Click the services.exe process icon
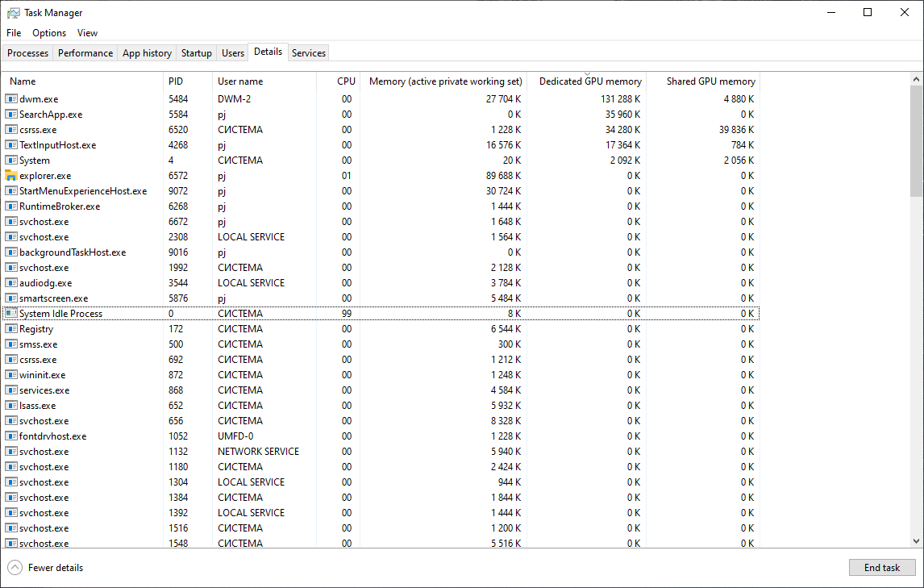Viewport: 924px width, 588px height. [x=11, y=390]
